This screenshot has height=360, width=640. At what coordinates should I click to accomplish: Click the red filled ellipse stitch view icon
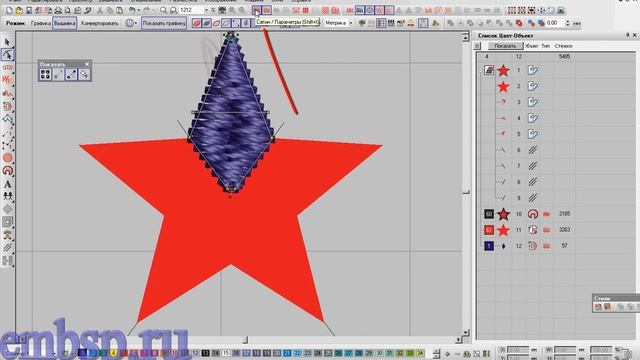[x=197, y=24]
